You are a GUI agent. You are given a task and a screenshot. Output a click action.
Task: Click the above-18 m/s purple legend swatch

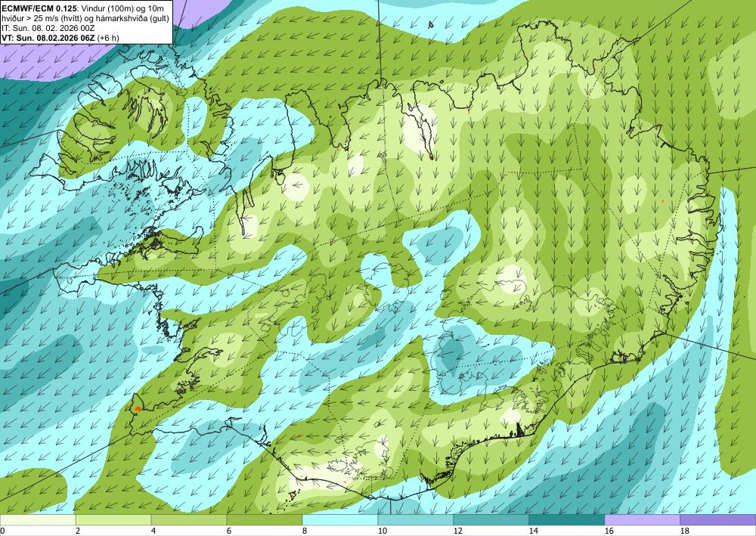tap(718, 520)
